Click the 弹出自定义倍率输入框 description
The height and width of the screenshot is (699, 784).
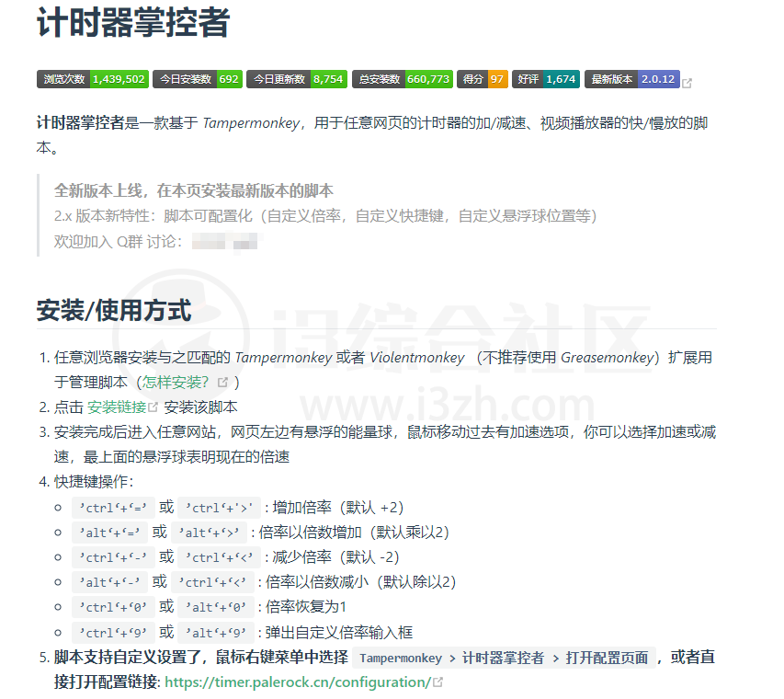pos(338,633)
